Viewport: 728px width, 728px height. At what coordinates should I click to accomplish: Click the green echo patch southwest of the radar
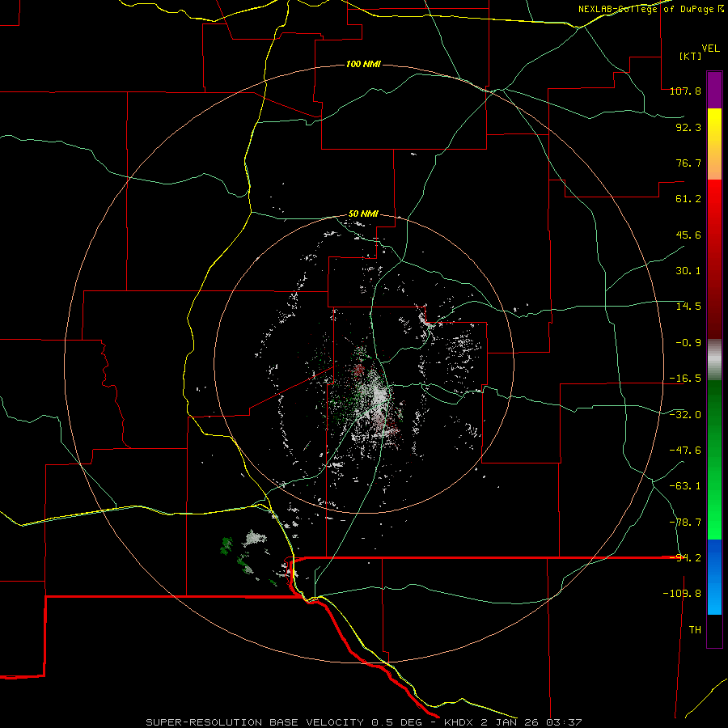tap(226, 546)
